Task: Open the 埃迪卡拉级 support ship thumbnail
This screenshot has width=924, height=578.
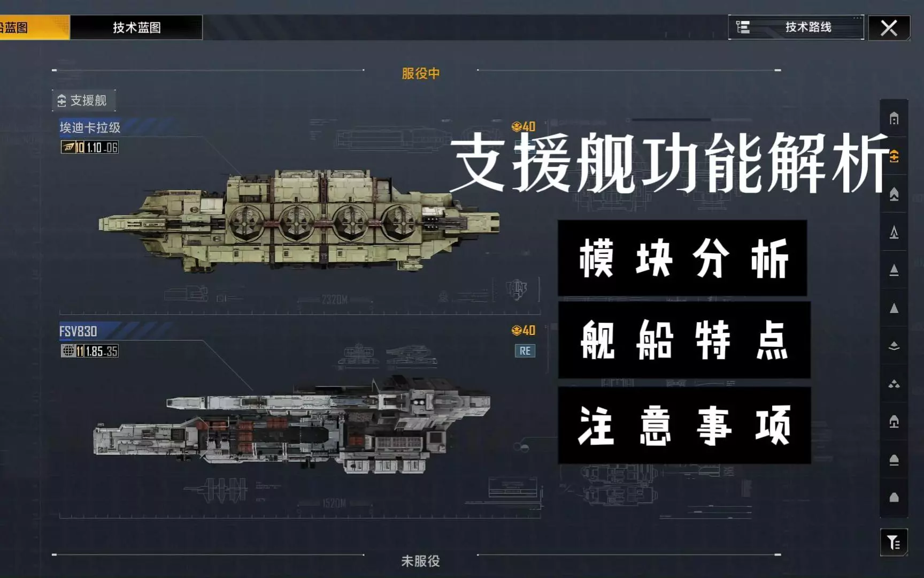Action: pyautogui.click(x=299, y=220)
